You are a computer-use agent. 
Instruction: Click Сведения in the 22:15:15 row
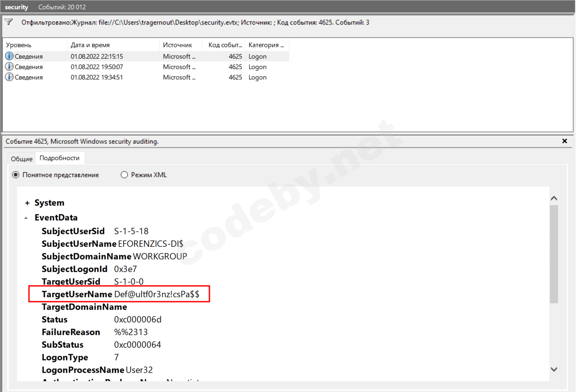tap(29, 57)
